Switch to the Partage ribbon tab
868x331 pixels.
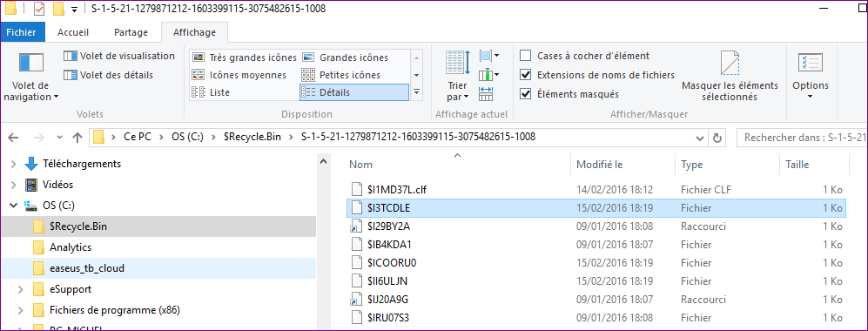[x=131, y=32]
